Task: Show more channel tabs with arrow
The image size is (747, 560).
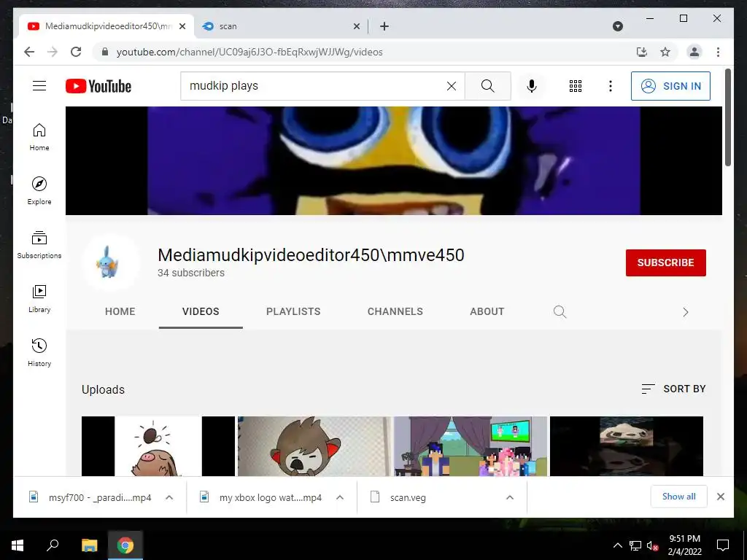Action: tap(685, 312)
